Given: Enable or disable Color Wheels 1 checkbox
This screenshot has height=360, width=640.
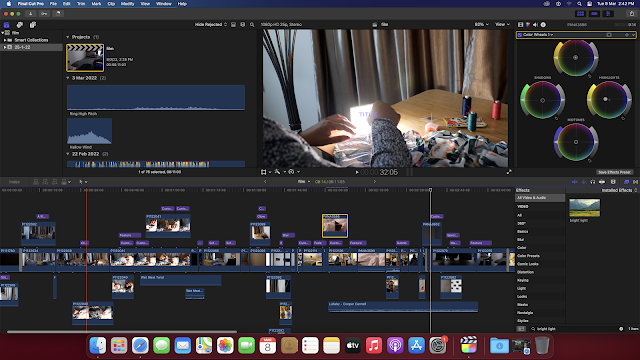Looking at the screenshot, I should click(x=520, y=35).
